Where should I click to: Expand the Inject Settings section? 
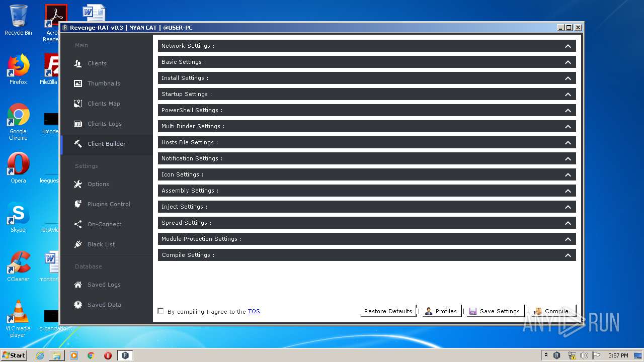click(x=367, y=207)
